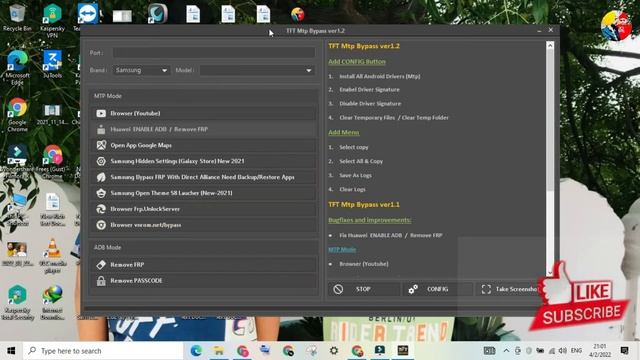640x360 pixels.
Task: Open the Recycle Bin desktop icon
Action: tap(17, 18)
